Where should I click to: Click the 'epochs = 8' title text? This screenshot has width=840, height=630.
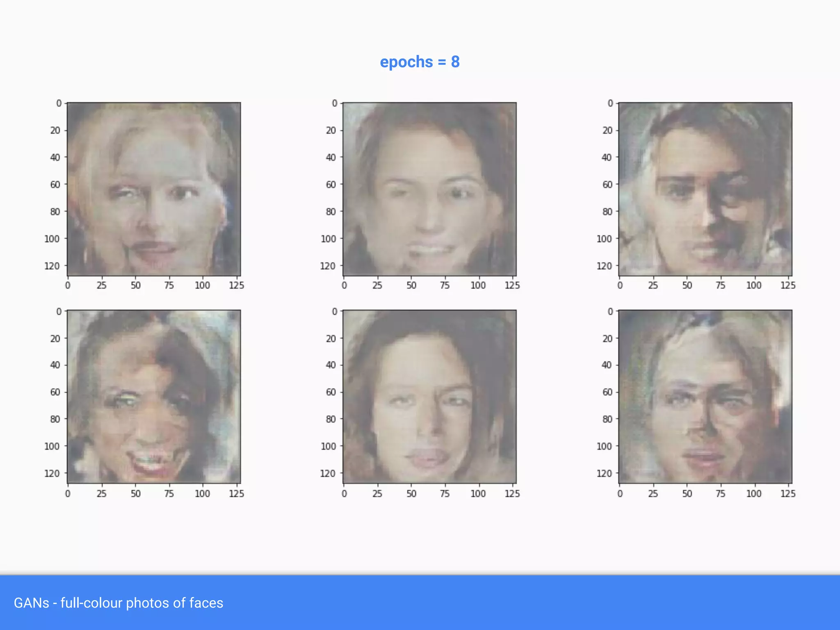coord(420,62)
